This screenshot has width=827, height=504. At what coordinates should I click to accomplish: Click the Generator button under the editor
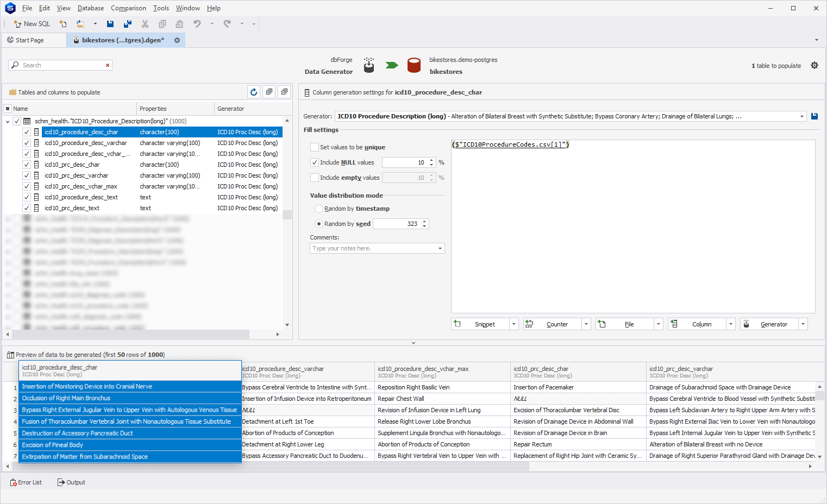pyautogui.click(x=769, y=324)
